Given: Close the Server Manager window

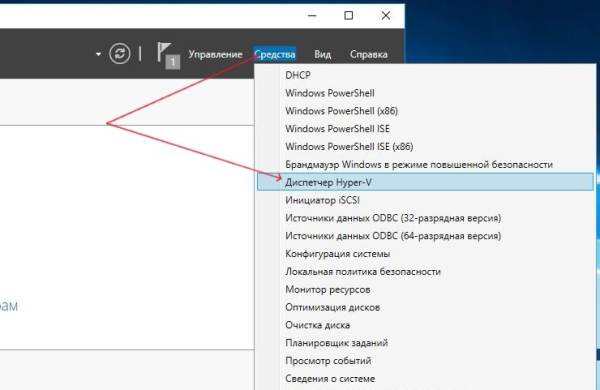Looking at the screenshot, I should click(x=386, y=15).
